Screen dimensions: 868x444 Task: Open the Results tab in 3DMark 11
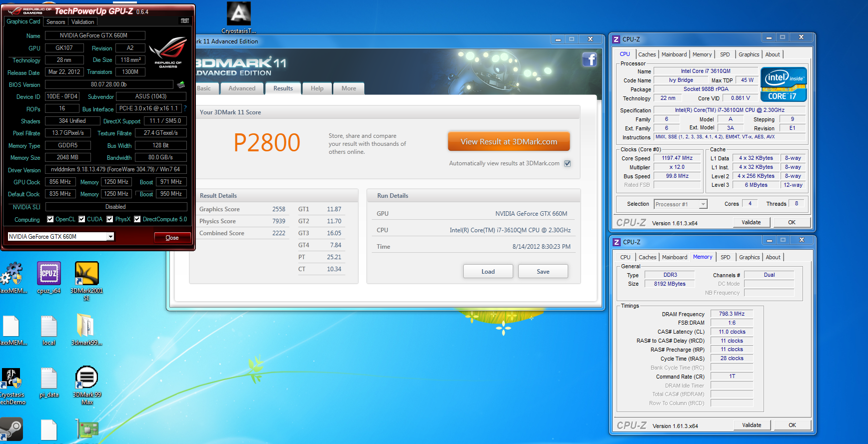[283, 88]
